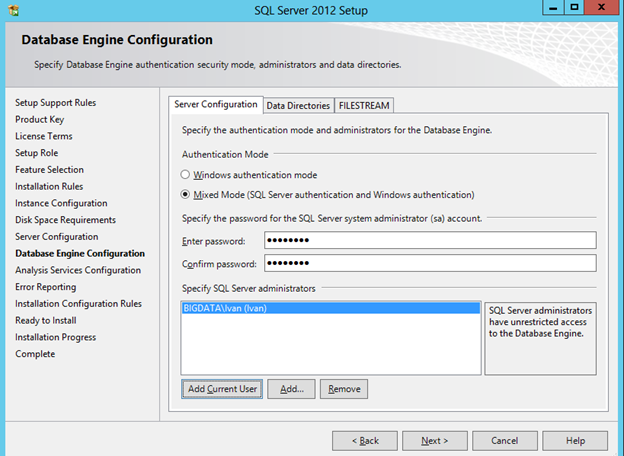Minimize the SQL Server 2012 Setup window
This screenshot has width=624, height=456.
pos(548,8)
